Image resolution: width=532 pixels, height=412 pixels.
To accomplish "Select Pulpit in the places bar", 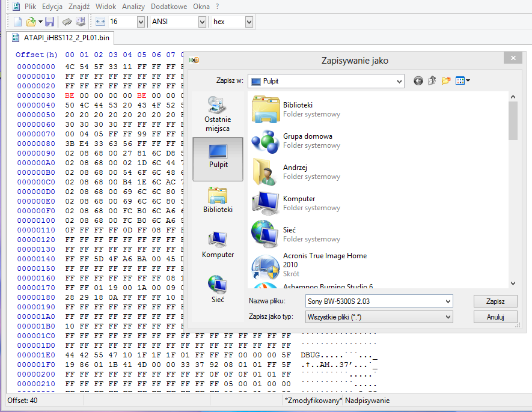I will 218,159.
